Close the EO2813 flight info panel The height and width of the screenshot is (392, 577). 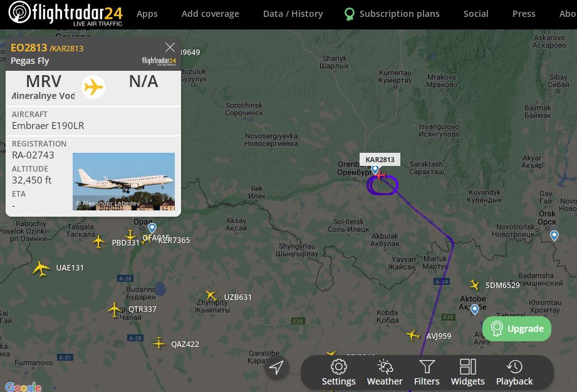coord(170,47)
